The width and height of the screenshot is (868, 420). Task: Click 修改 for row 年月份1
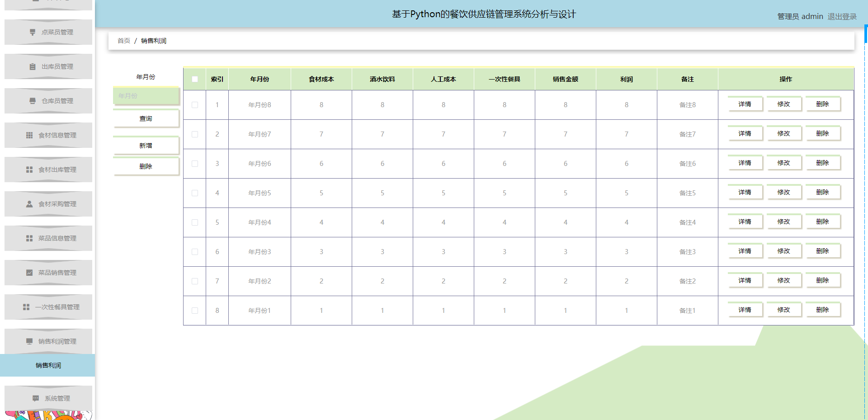click(784, 310)
